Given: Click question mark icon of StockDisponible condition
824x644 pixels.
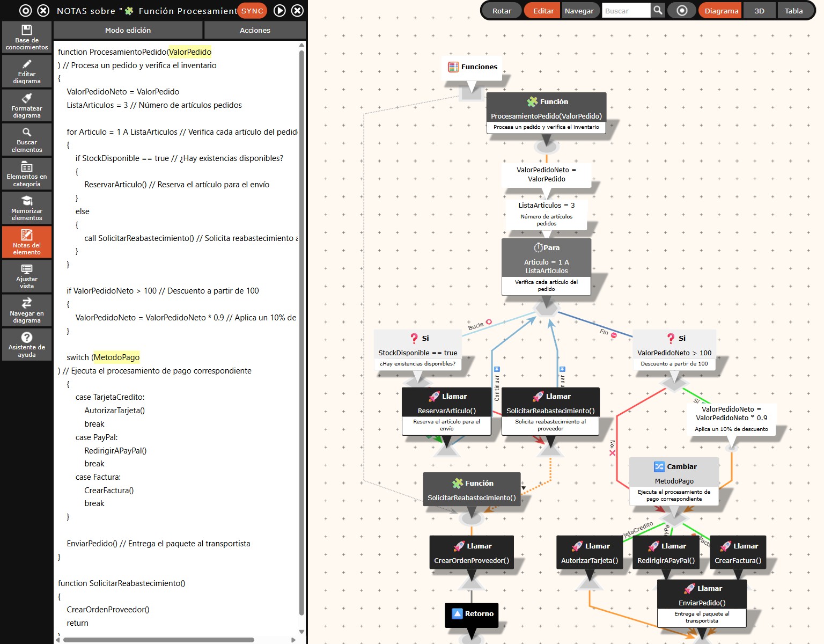Looking at the screenshot, I should pyautogui.click(x=414, y=338).
